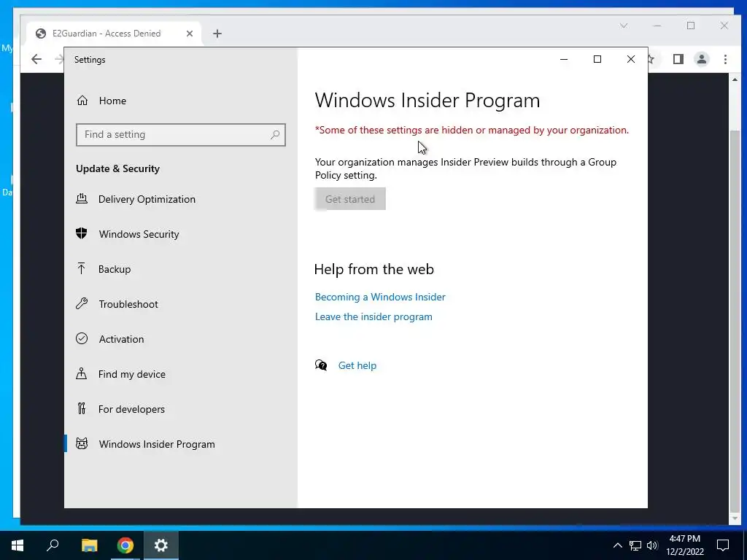
Task: Open the Windows Start menu
Action: 18,545
